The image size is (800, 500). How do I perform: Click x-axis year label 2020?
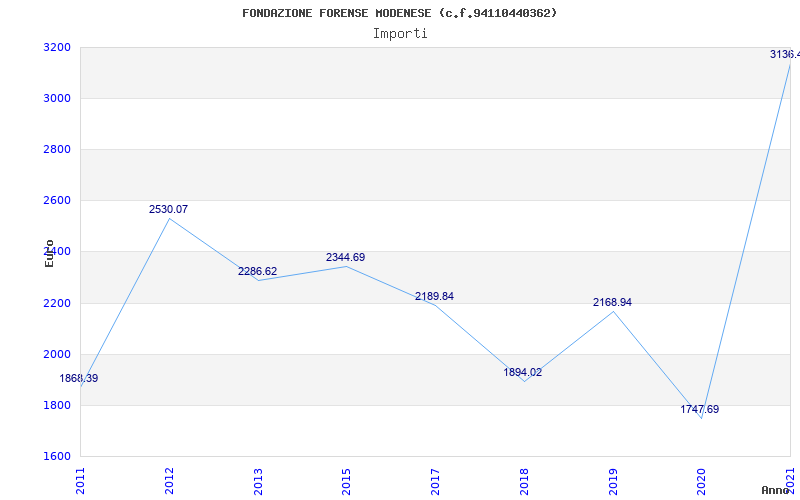point(702,481)
